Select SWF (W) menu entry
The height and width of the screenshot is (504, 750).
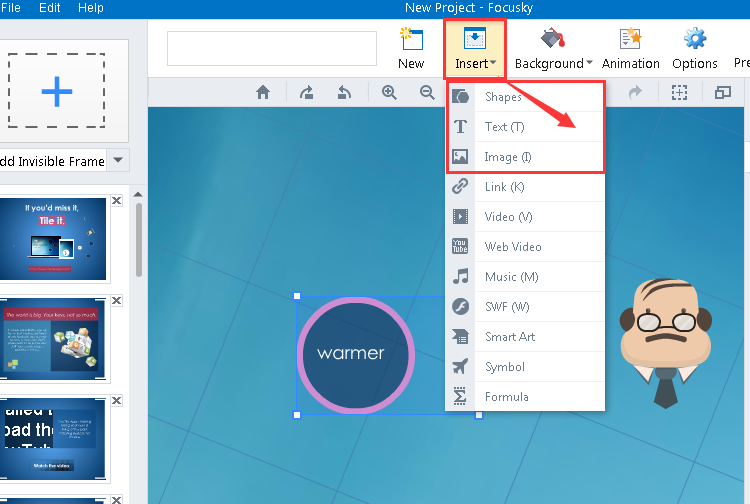(x=525, y=307)
